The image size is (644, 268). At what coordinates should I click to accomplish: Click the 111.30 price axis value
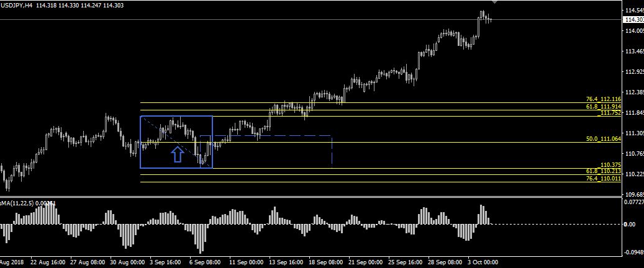coord(635,133)
